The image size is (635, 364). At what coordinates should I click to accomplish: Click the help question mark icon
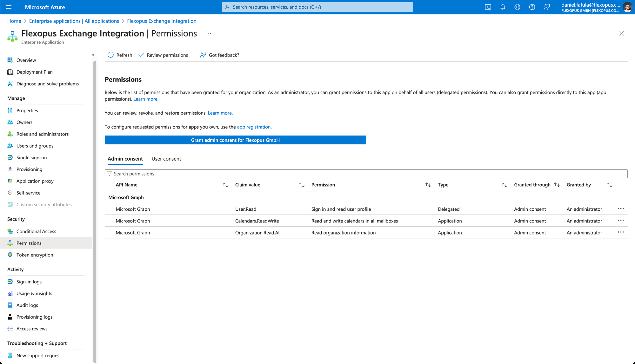(x=532, y=7)
